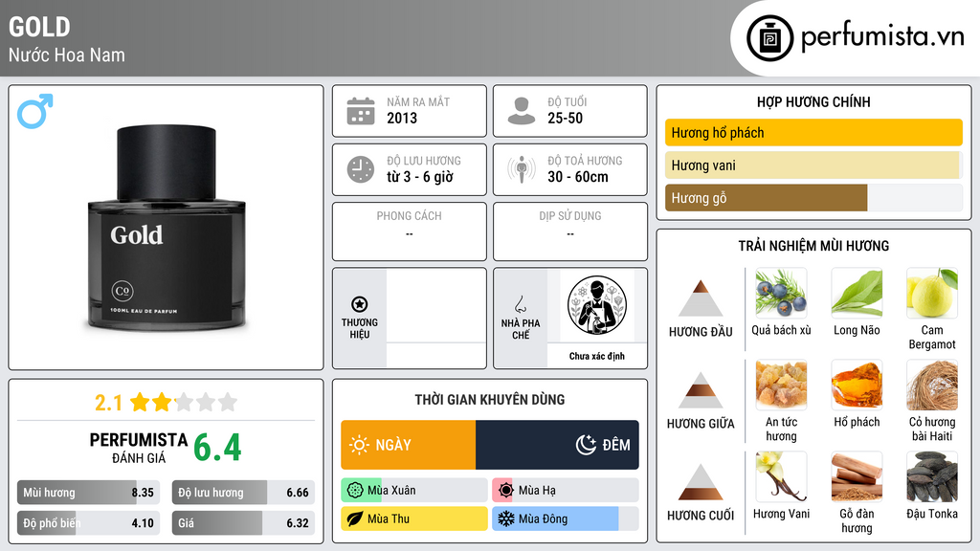Click the Chưa xác định perfumer label
This screenshot has width=980, height=551.
(x=597, y=356)
